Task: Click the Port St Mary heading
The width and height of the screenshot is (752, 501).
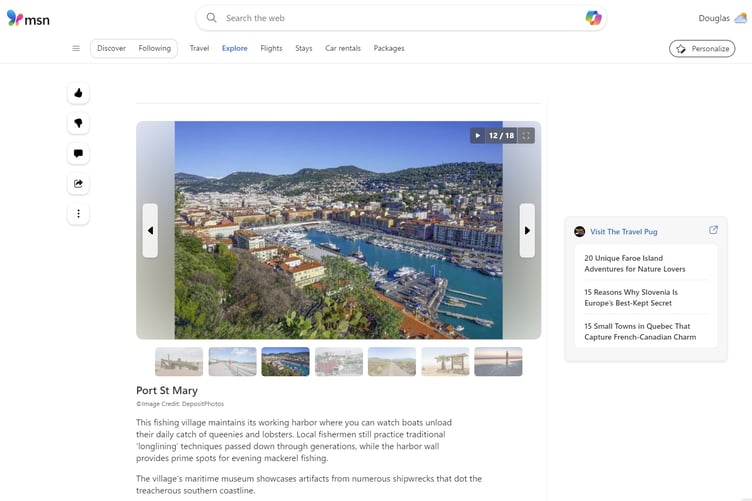Action: pyautogui.click(x=167, y=391)
